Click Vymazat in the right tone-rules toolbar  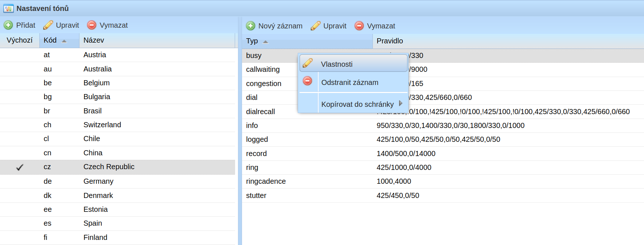pos(375,26)
